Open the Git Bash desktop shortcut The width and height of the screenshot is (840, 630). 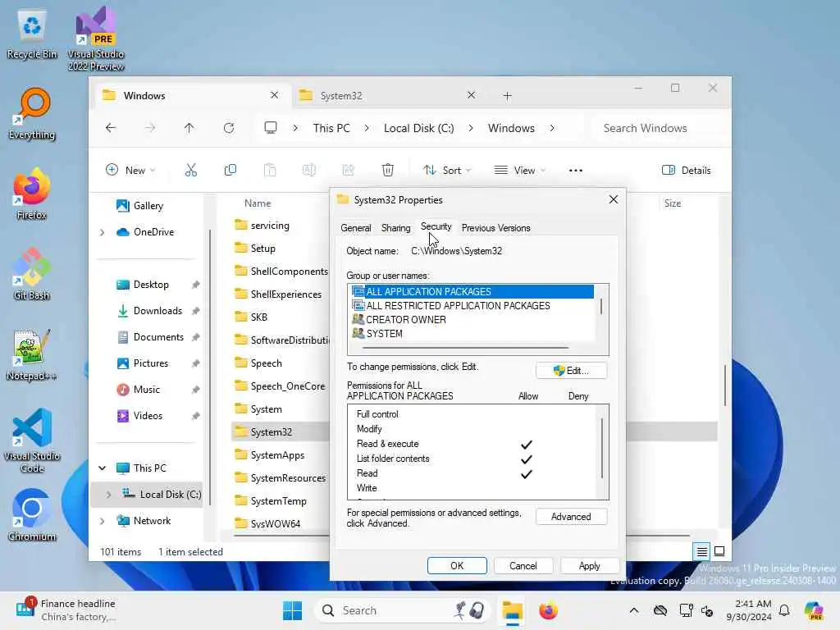pyautogui.click(x=32, y=274)
